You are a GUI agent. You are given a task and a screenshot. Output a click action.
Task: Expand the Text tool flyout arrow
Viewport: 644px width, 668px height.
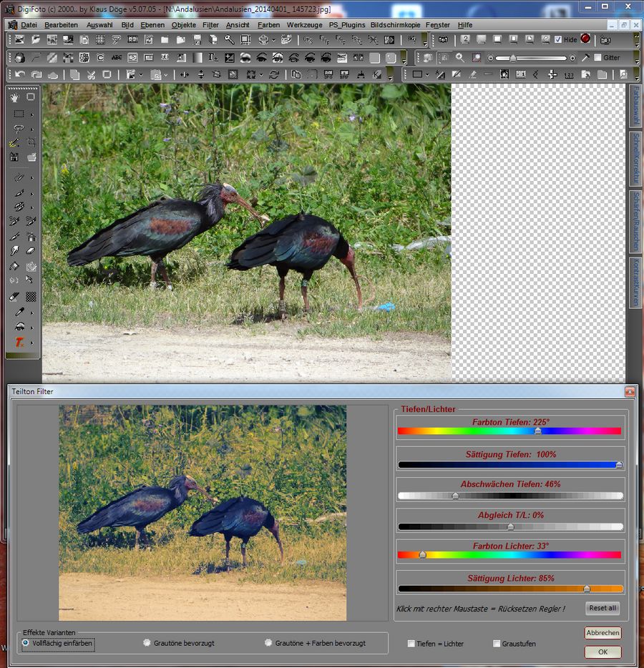click(31, 343)
